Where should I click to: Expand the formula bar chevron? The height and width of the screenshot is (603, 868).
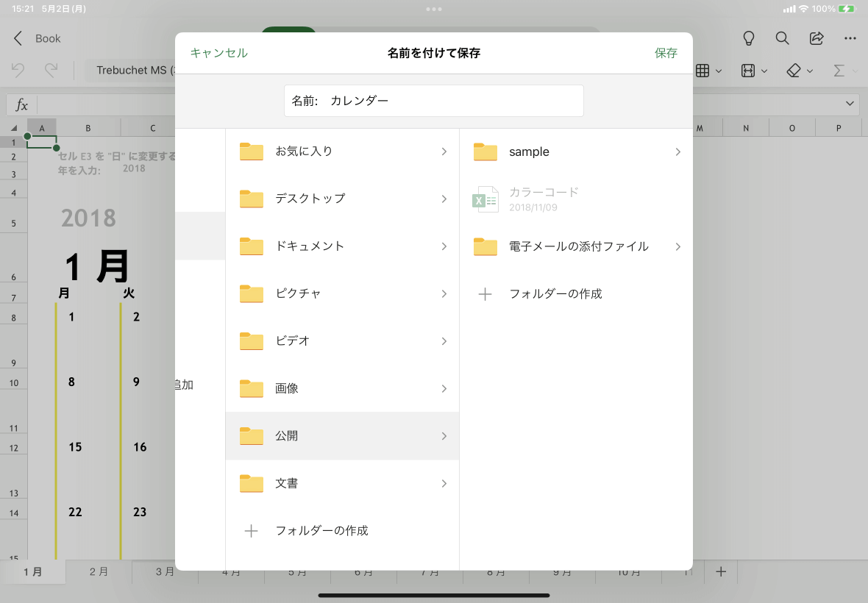[x=851, y=104]
